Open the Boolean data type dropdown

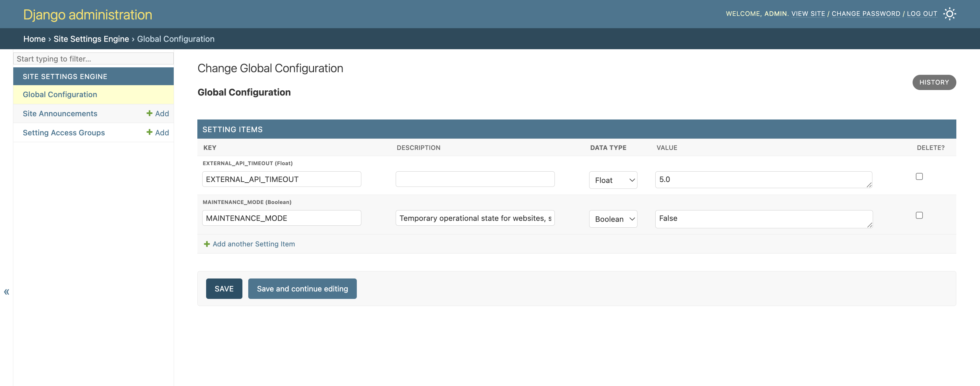(x=613, y=219)
